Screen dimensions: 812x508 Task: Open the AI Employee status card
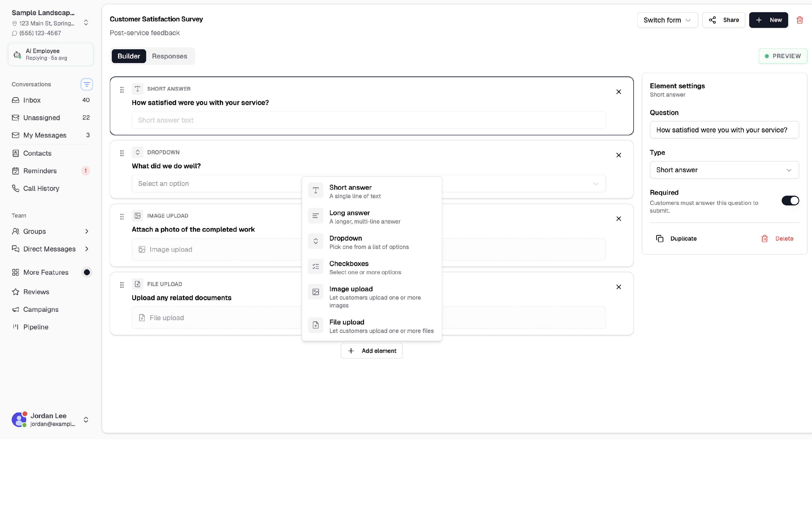click(x=50, y=54)
